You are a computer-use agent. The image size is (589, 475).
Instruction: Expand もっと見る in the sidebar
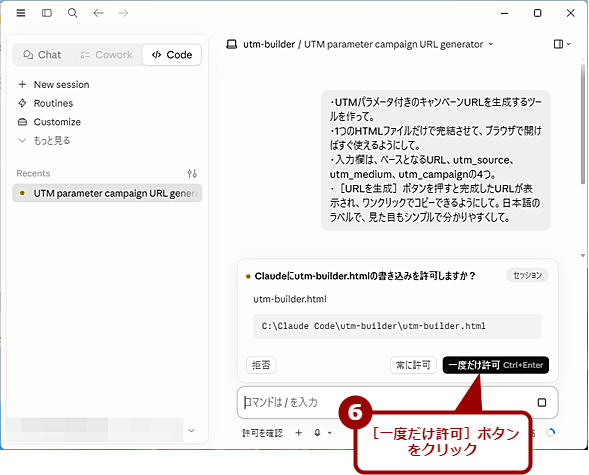(x=44, y=140)
